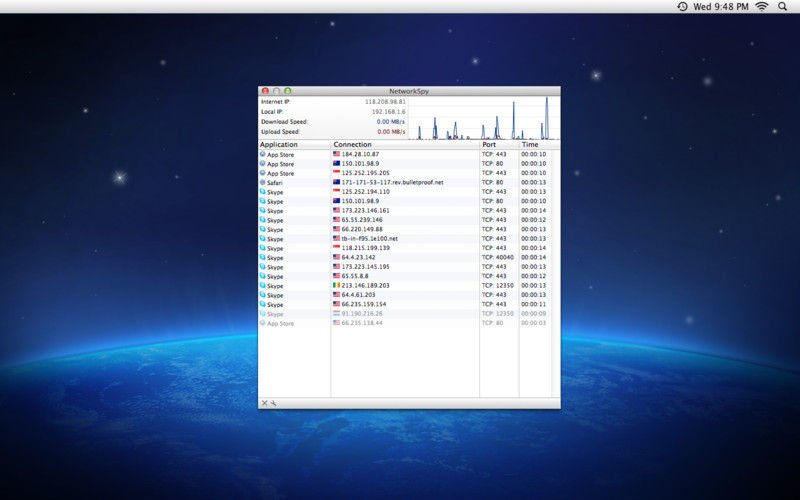Click flag beside bulletproof.net hostname
800x500 pixels.
pyautogui.click(x=336, y=182)
